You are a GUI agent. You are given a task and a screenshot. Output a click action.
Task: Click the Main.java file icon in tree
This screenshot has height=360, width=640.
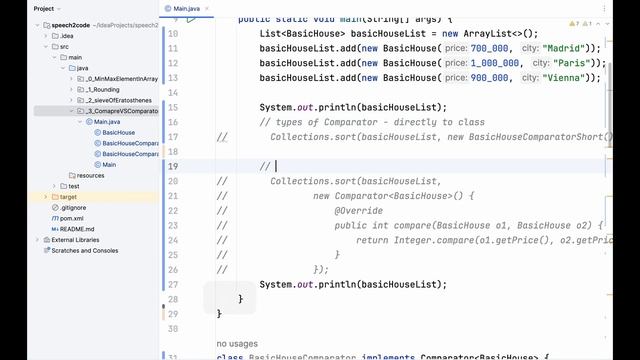click(89, 122)
